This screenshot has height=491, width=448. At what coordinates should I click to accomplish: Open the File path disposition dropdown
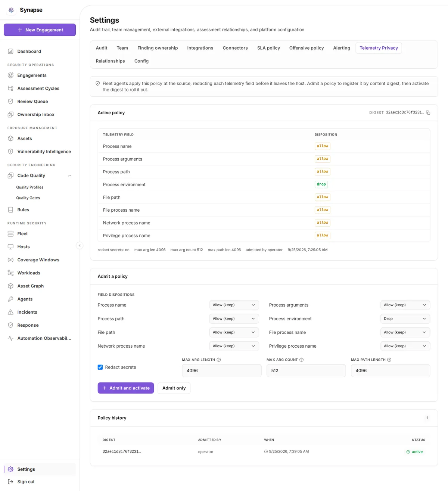tap(234, 332)
